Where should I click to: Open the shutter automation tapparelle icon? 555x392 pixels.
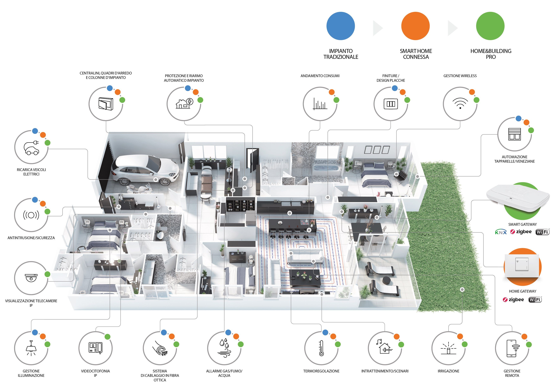pos(514,134)
